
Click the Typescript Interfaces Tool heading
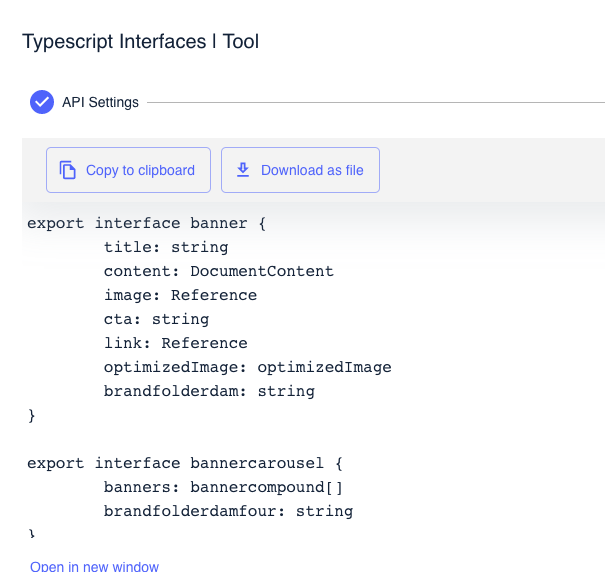140,41
